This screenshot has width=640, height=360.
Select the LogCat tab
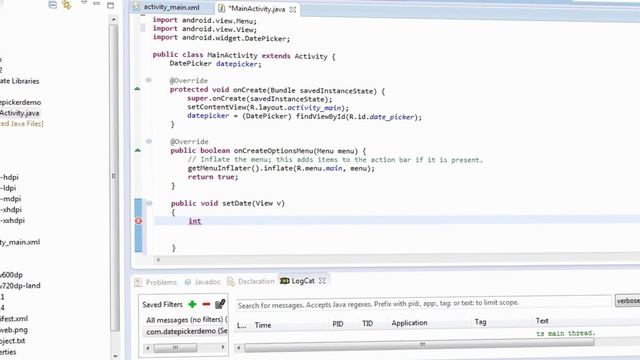click(x=303, y=281)
